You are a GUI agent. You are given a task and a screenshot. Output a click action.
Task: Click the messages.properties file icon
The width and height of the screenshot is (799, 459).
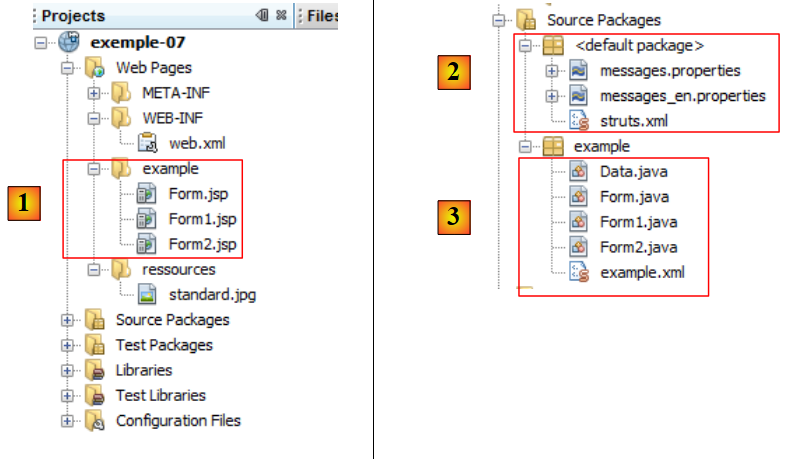click(579, 71)
